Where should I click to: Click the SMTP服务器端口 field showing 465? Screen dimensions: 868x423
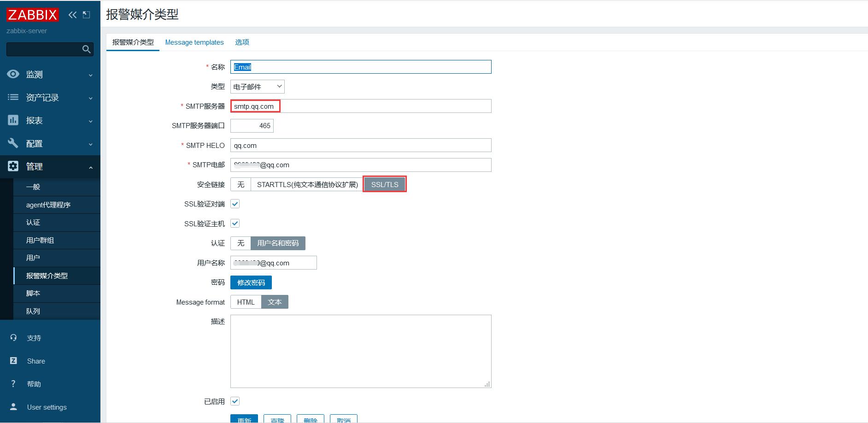252,126
